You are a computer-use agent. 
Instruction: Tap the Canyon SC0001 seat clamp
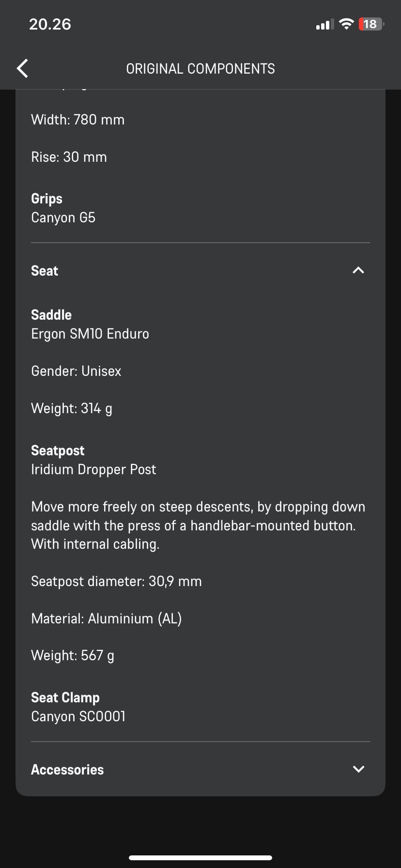click(x=78, y=716)
